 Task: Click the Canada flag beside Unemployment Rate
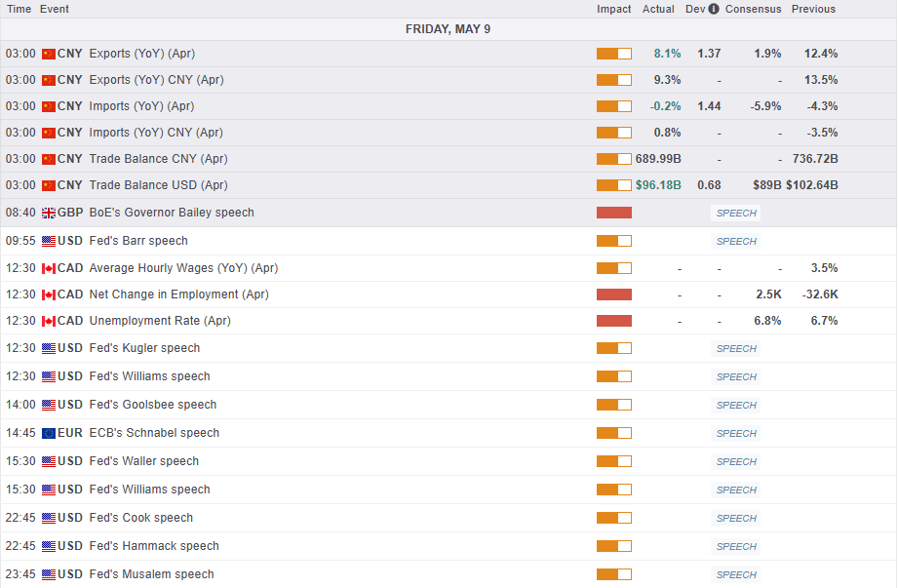[49, 321]
